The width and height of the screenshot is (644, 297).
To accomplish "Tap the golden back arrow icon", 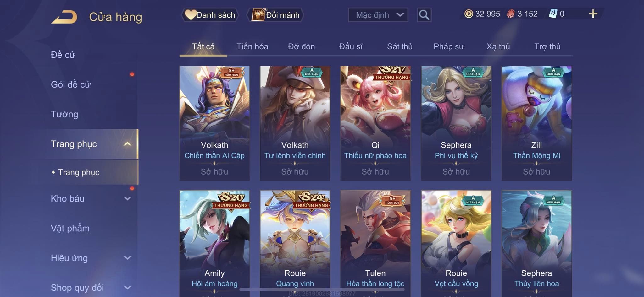I will [x=64, y=17].
